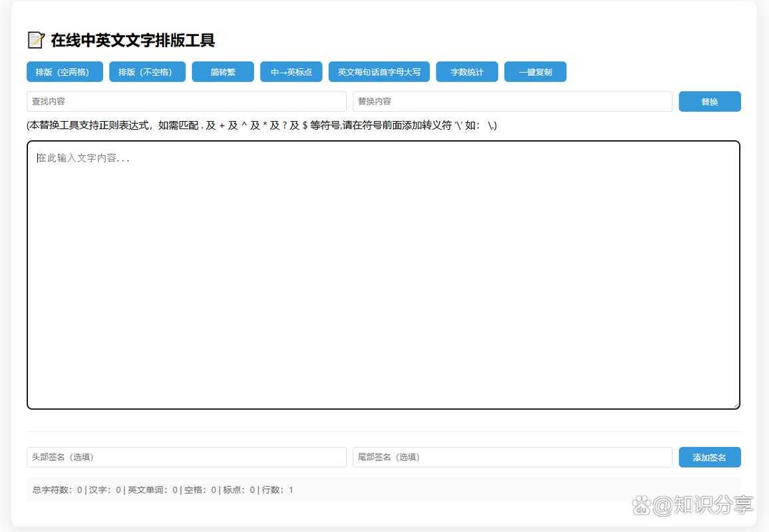Apply 中→英标点 punctuation conversion
This screenshot has width=769, height=532.
point(291,72)
